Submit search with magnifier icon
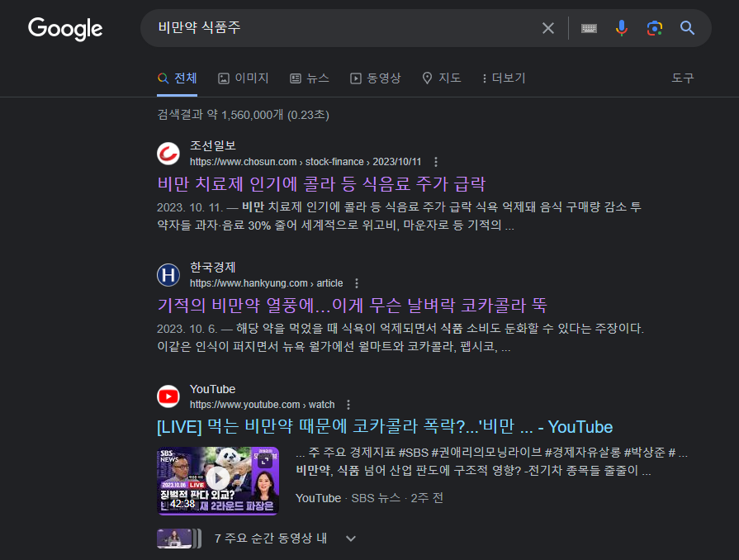The height and width of the screenshot is (560, 739). click(x=687, y=28)
